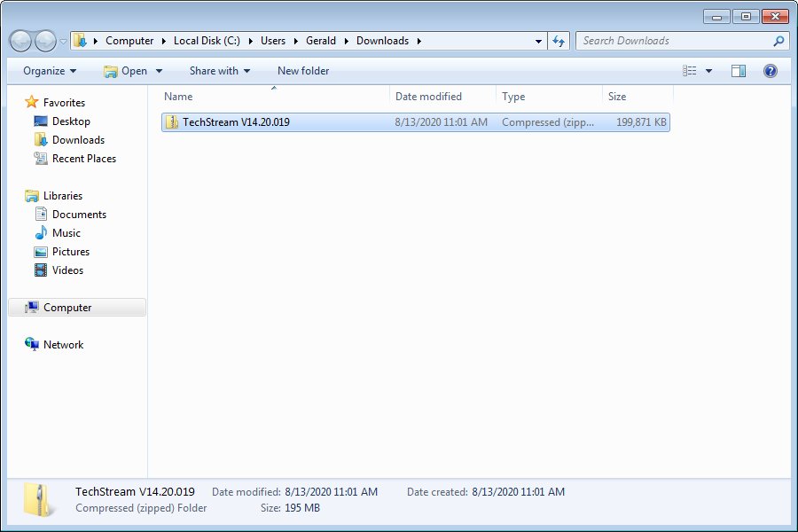The height and width of the screenshot is (532, 798).
Task: Click the Desktop monitor icon in sidebar
Action: click(x=40, y=121)
